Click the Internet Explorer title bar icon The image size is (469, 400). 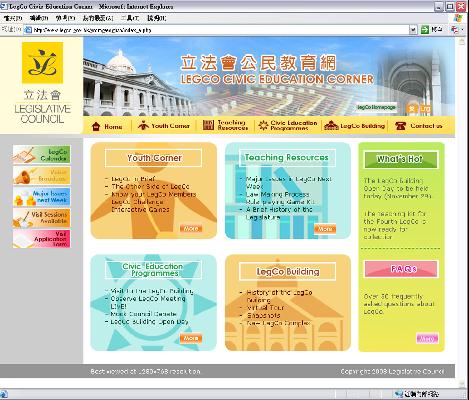click(4, 6)
